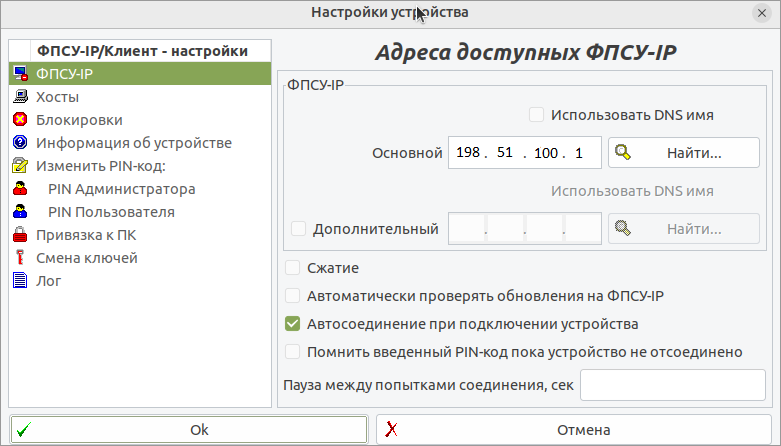The width and height of the screenshot is (781, 446).
Task: Click the Информация об устройстве question icon
Action: coord(19,143)
